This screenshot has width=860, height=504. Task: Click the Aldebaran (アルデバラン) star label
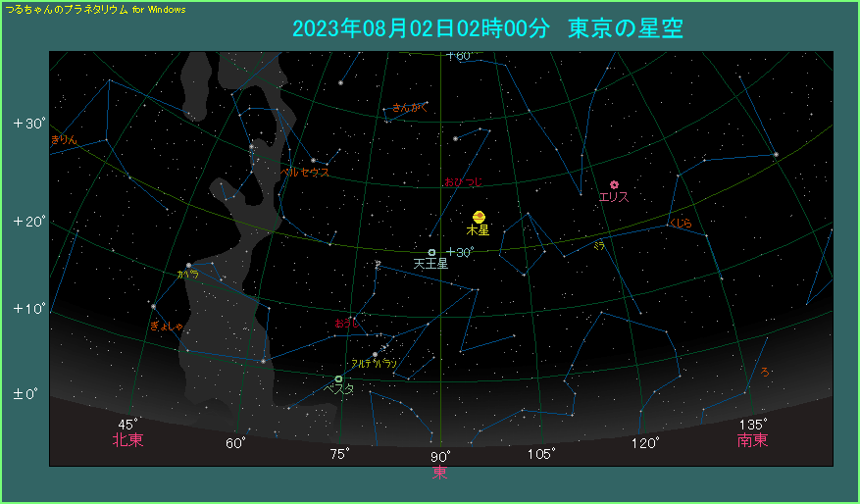point(374,363)
